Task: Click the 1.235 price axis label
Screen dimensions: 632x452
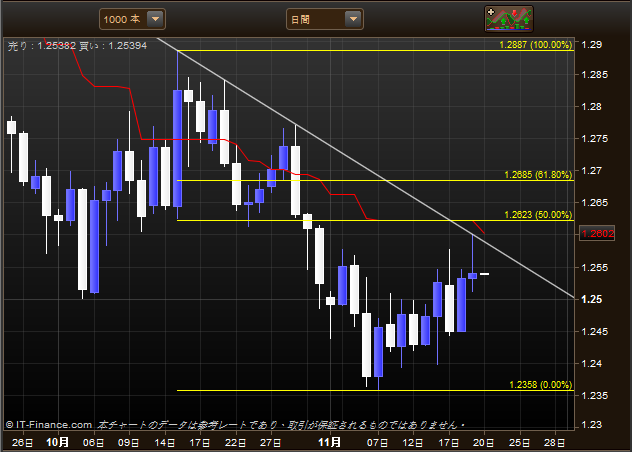Action: pos(594,395)
